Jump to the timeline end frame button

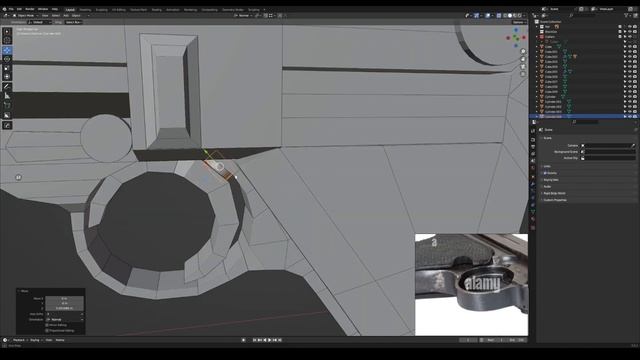tap(280, 340)
